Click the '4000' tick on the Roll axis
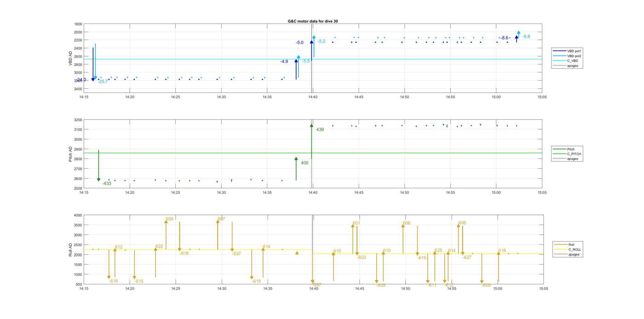 coord(77,215)
